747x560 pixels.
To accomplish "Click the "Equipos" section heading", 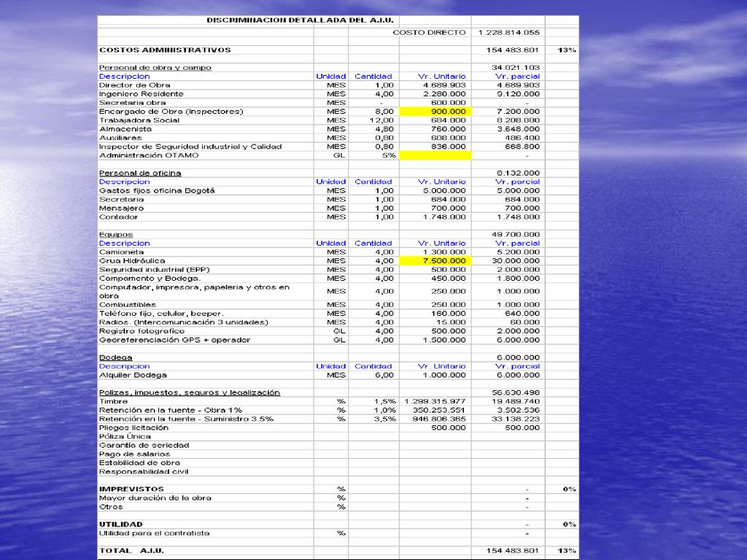I will 116,234.
